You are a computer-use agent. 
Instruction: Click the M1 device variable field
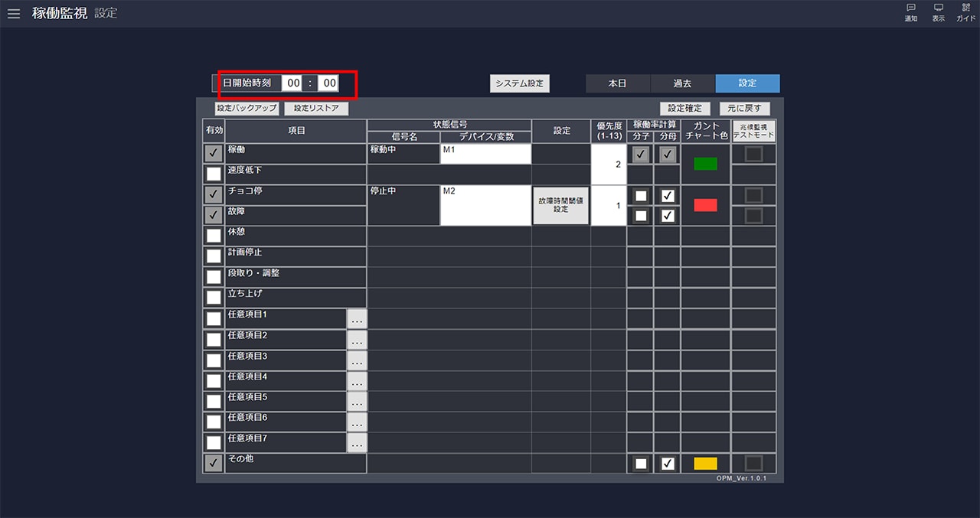point(485,154)
